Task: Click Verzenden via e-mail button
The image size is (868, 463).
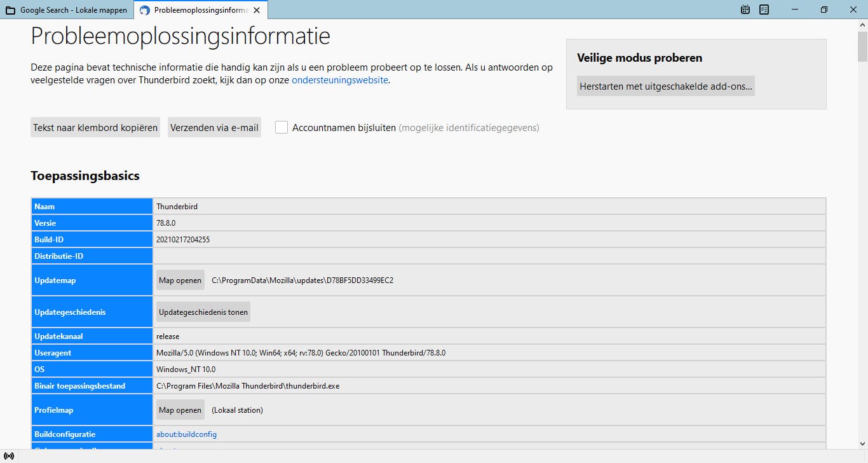Action: point(214,127)
